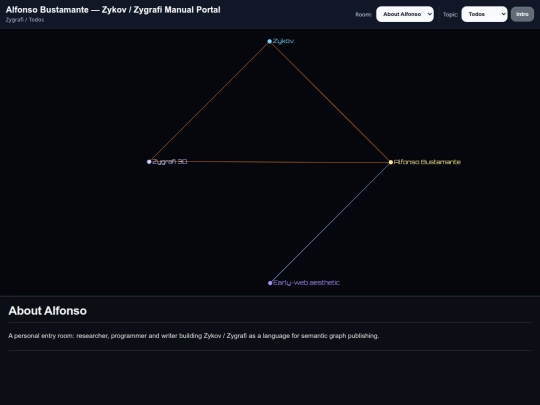540x405 pixels.
Task: Open the Topic dropdown showing Todos
Action: pyautogui.click(x=484, y=14)
